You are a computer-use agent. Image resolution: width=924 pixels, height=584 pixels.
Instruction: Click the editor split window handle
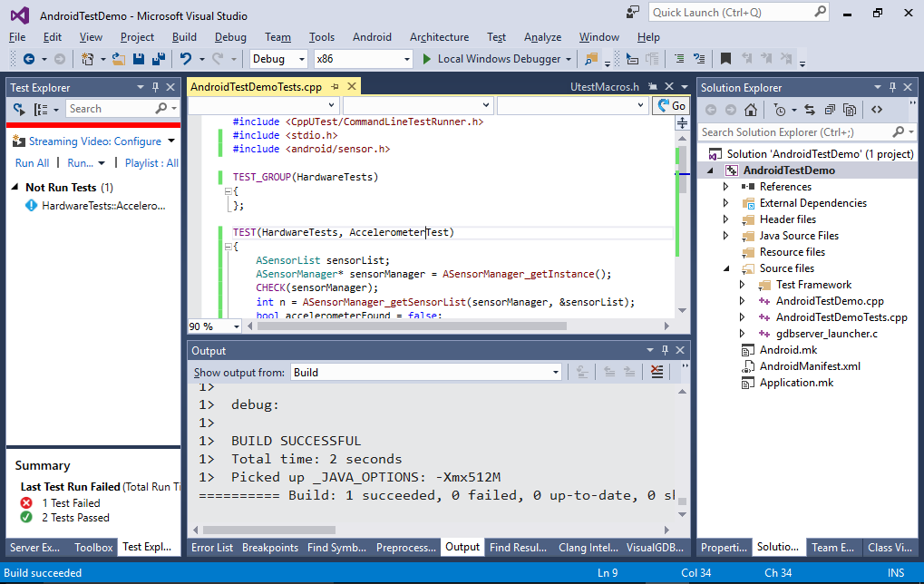683,122
